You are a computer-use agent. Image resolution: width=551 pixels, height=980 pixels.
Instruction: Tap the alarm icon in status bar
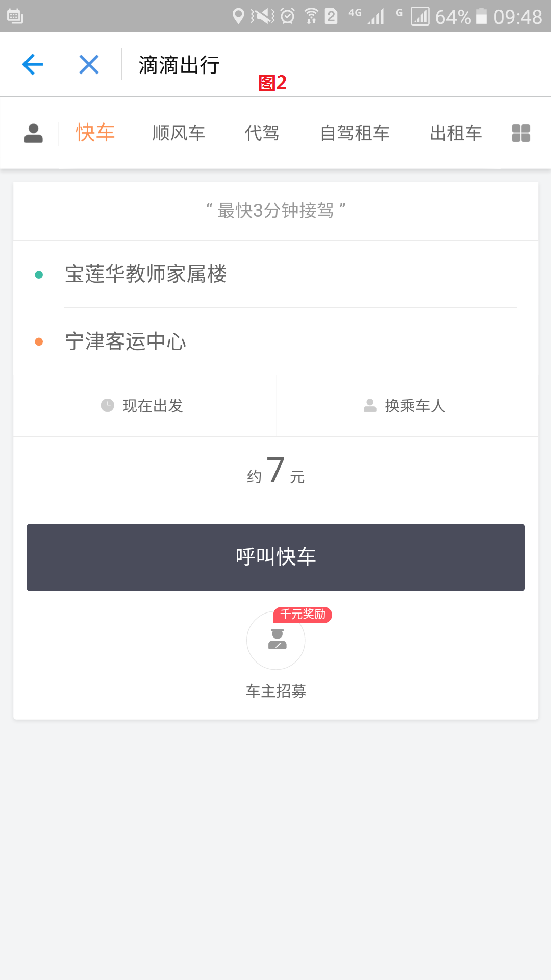288,16
